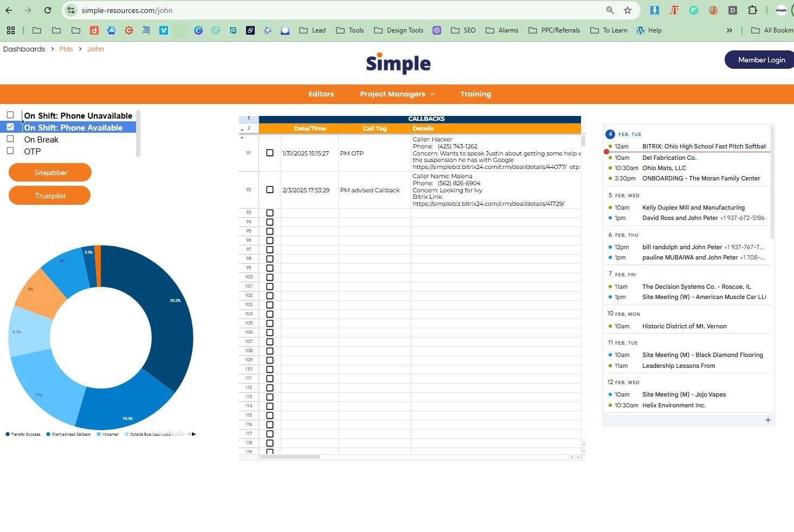The image size is (794, 532).
Task: Open the Training menu item
Action: (476, 94)
